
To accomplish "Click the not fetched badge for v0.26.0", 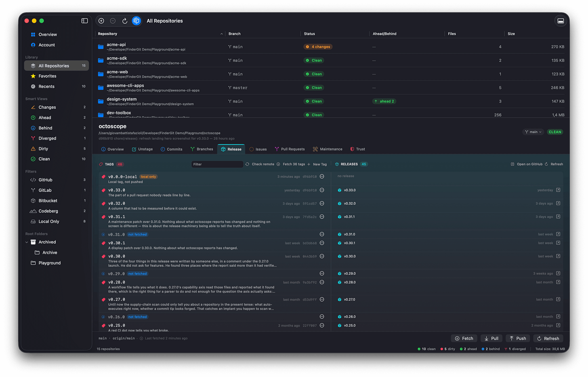I will [x=138, y=317].
